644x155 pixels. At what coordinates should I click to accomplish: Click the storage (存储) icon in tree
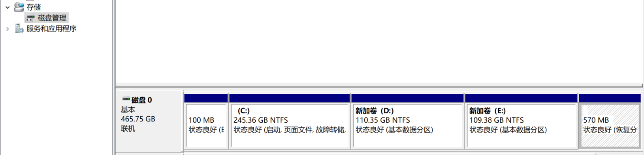(19, 7)
